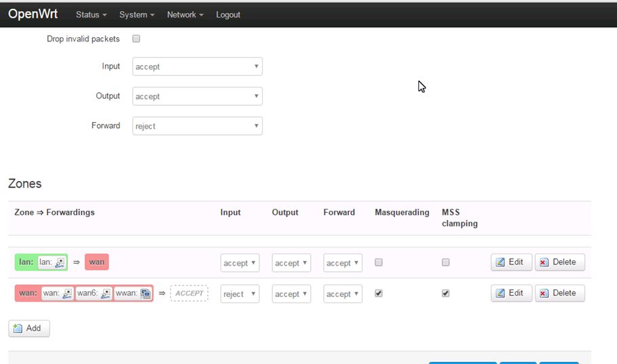Viewport: 617px width, 364px height.
Task: Toggle the Drop invalid packets checkbox
Action: (x=136, y=39)
